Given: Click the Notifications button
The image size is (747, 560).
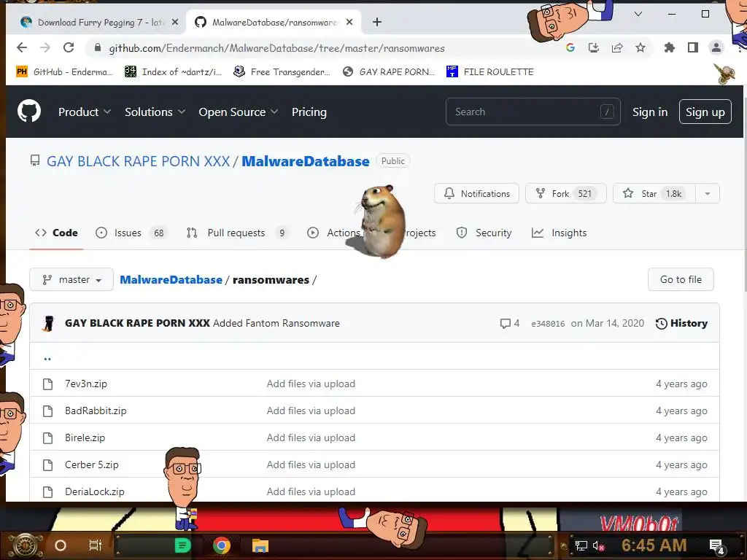Looking at the screenshot, I should [476, 194].
